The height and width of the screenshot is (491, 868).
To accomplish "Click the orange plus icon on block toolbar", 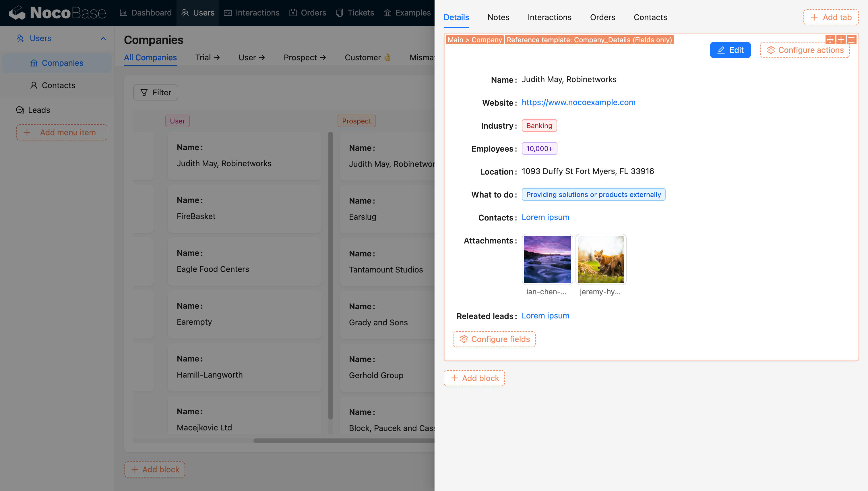I will tap(841, 40).
